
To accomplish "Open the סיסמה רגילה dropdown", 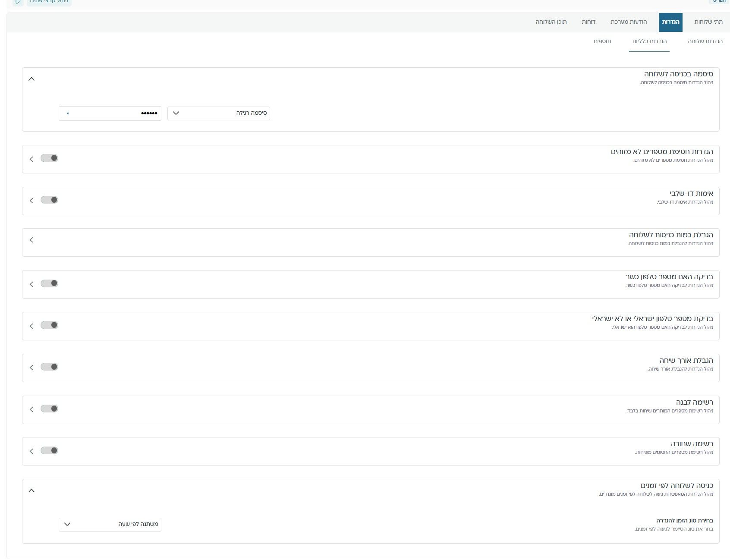I will [x=219, y=113].
